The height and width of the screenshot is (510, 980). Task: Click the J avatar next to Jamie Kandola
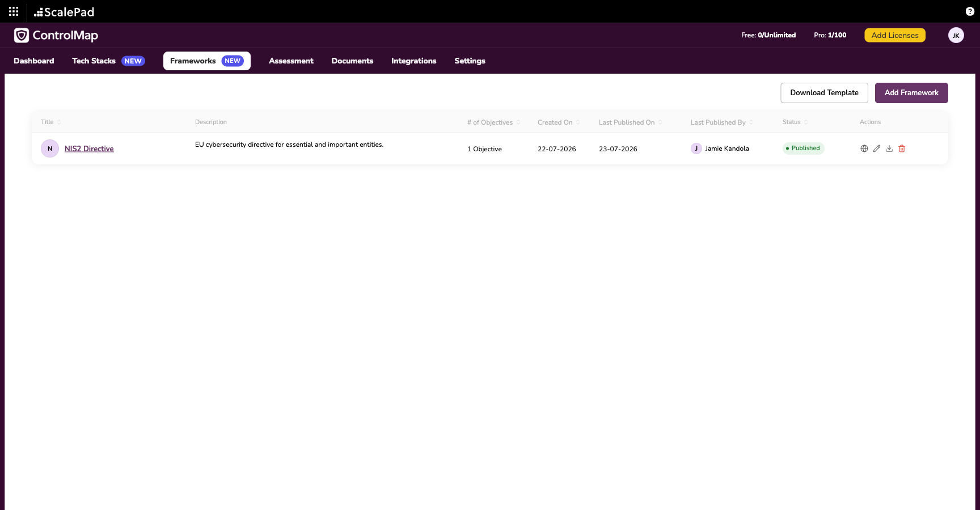pos(696,148)
